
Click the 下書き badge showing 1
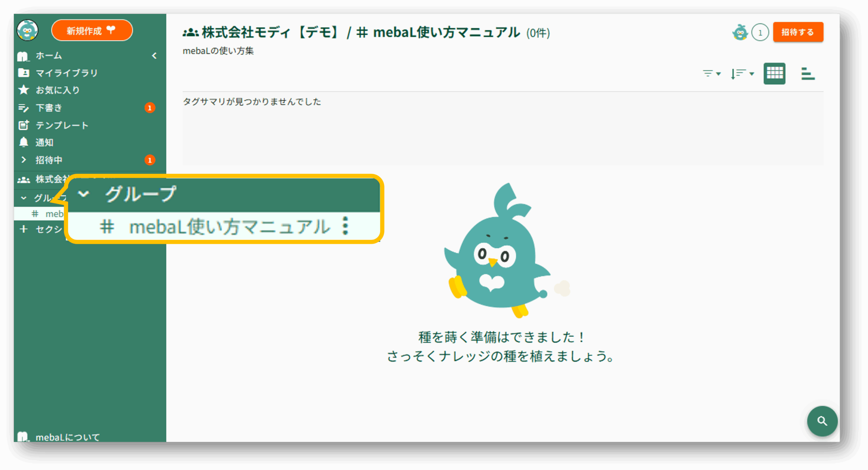(150, 108)
